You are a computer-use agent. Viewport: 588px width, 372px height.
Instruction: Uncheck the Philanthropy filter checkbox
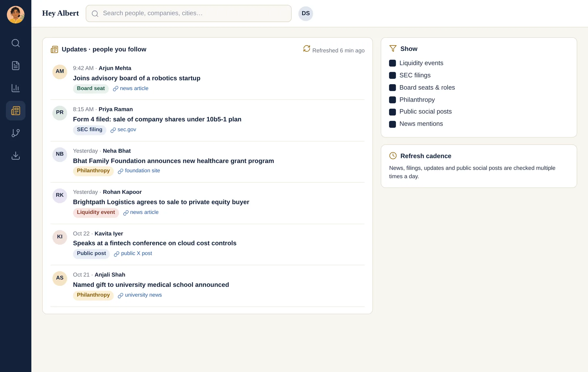coord(393,100)
